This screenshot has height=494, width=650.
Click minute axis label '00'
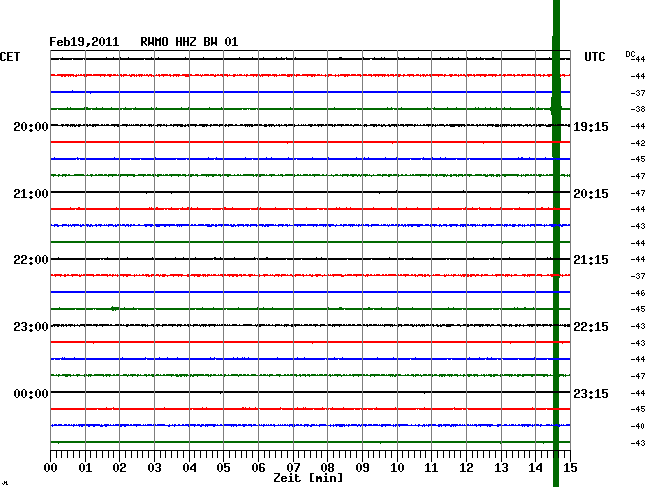click(51, 467)
